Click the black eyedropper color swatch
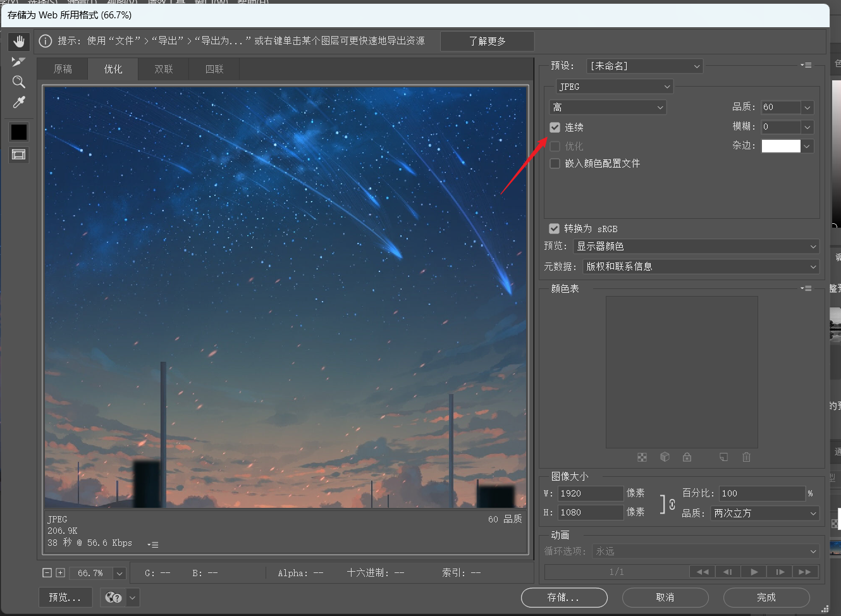This screenshot has width=841, height=616. coord(19,132)
